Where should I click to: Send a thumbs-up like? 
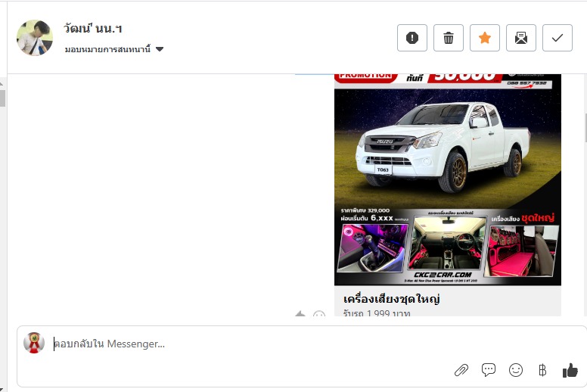pos(570,370)
